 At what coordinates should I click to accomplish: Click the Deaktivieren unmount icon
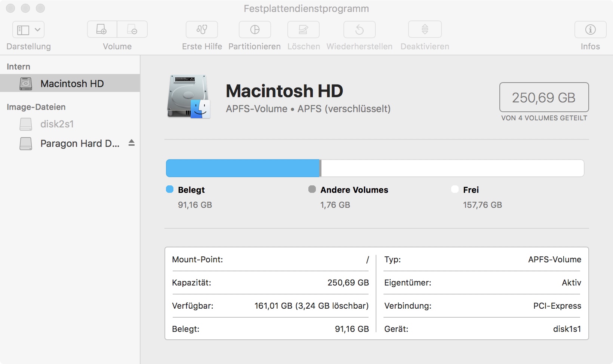pyautogui.click(x=425, y=30)
